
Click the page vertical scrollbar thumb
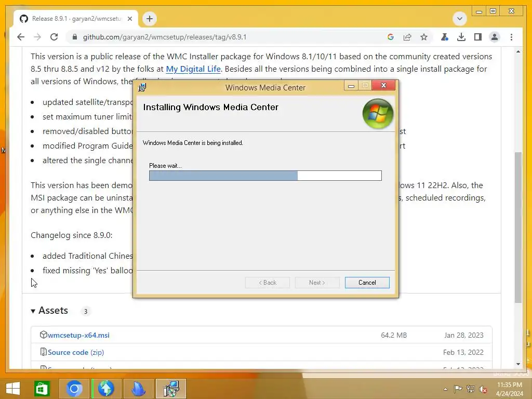[518, 228]
